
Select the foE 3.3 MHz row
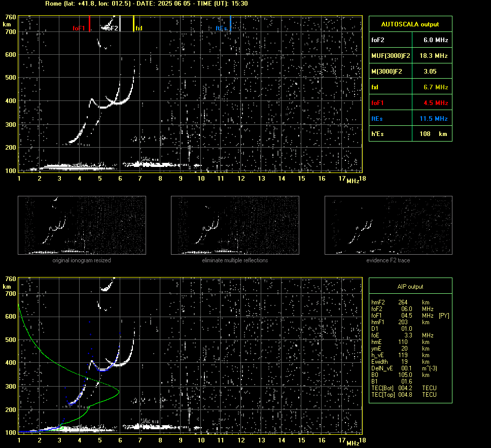pyautogui.click(x=402, y=335)
